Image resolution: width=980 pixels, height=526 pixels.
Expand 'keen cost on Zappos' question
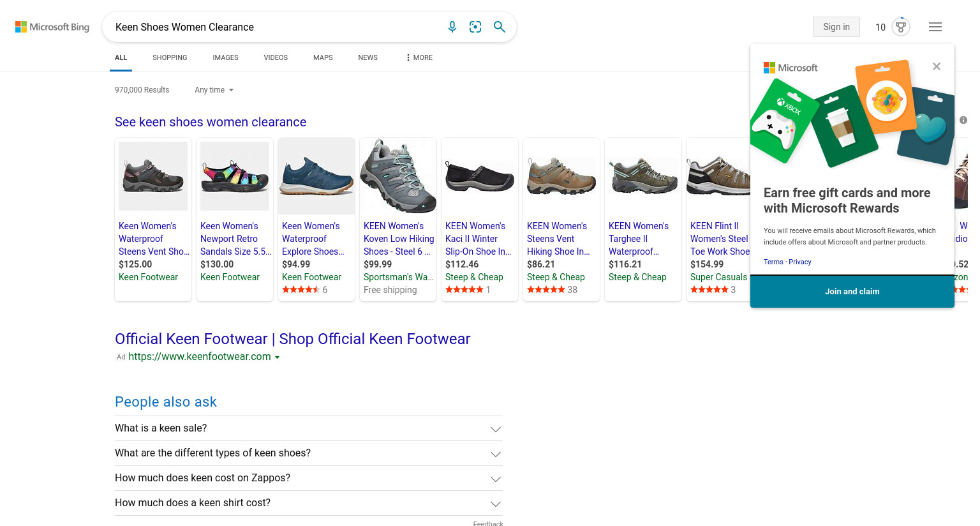coord(309,478)
